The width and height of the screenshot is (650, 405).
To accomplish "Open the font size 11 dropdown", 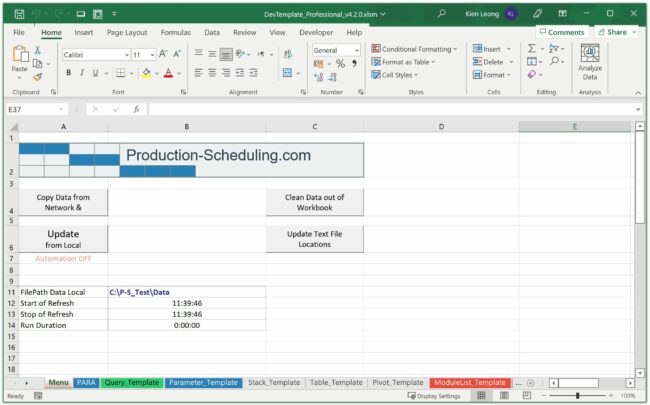I will pos(152,55).
